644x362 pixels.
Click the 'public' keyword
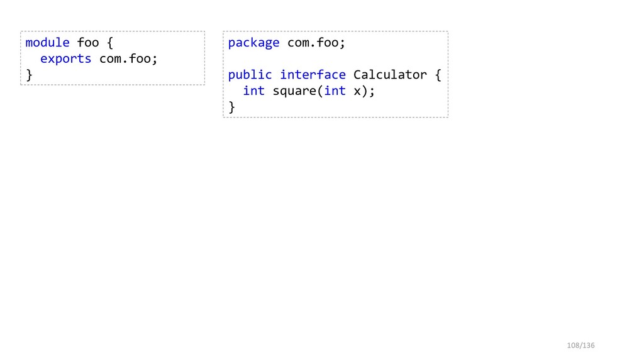pyautogui.click(x=250, y=75)
